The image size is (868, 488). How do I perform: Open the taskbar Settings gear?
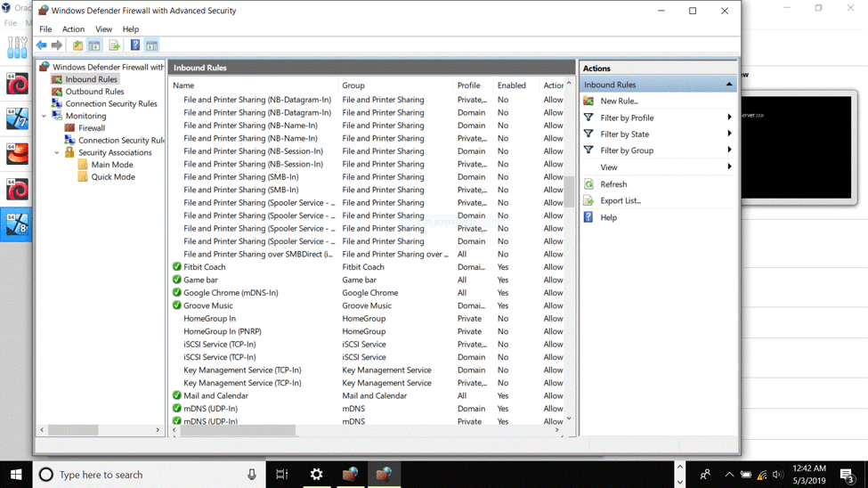316,474
